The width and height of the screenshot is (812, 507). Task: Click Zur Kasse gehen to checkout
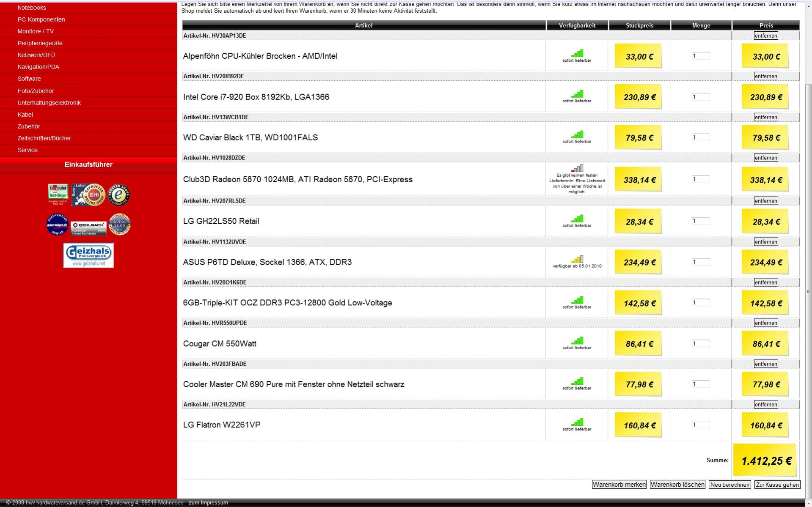tap(777, 485)
